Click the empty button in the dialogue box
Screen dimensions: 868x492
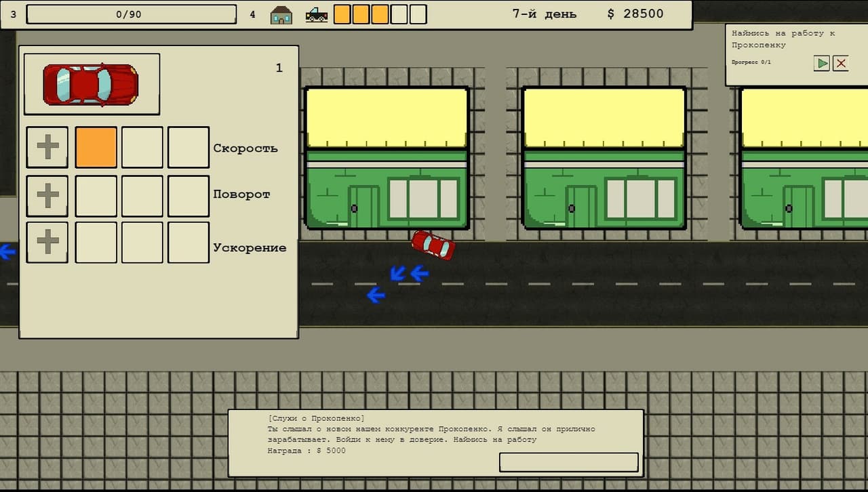pyautogui.click(x=569, y=462)
